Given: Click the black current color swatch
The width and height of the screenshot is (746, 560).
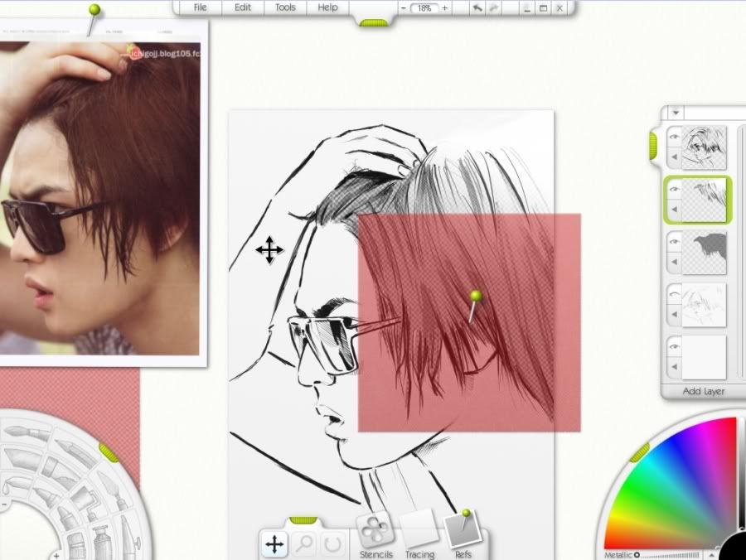Looking at the screenshot, I should tap(734, 547).
